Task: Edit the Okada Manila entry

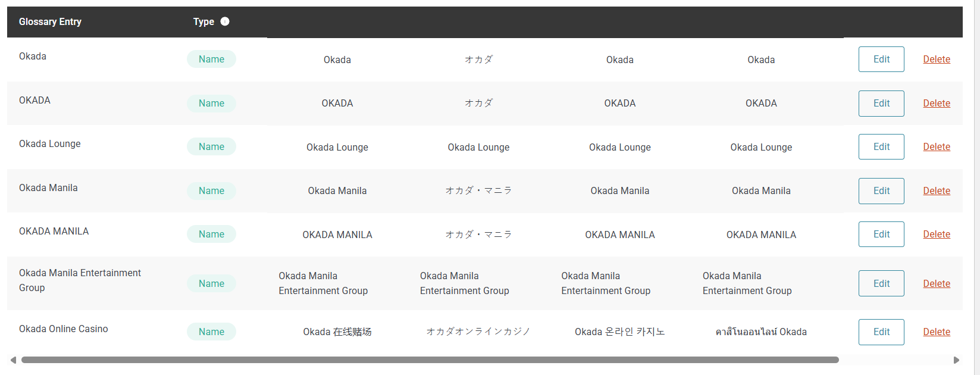Action: click(881, 191)
